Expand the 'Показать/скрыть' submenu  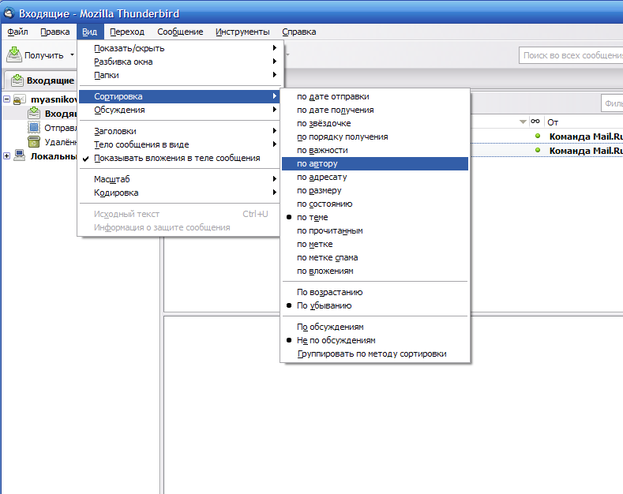click(180, 48)
